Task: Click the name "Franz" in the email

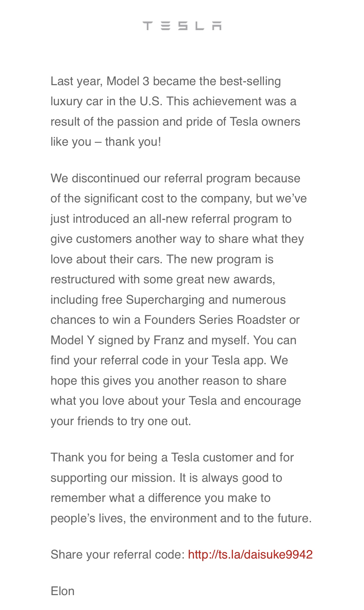Action: click(x=169, y=340)
